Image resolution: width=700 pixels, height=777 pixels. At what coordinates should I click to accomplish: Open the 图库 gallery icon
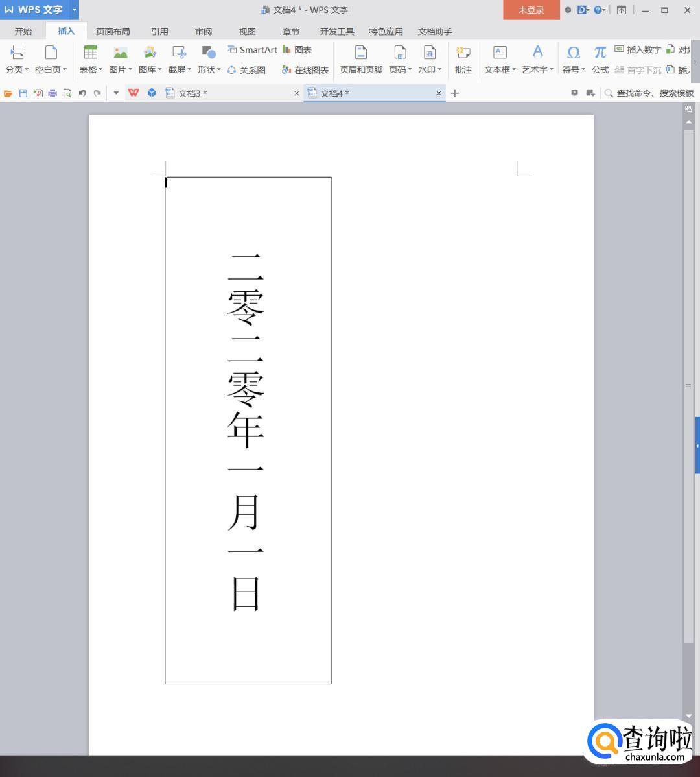coord(150,53)
